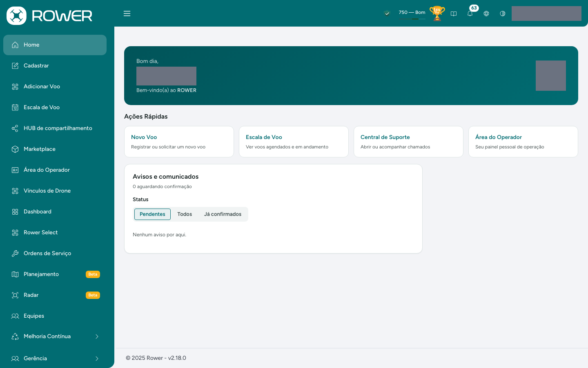Open Rower Select menu item
Image resolution: width=588 pixels, height=368 pixels.
click(55, 233)
